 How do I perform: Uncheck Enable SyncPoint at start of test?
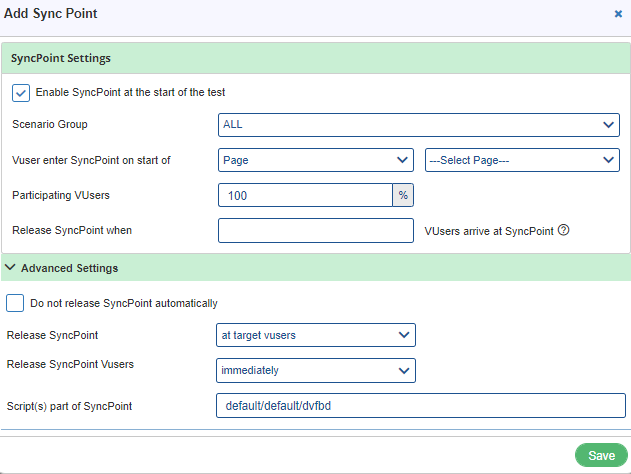point(21,92)
